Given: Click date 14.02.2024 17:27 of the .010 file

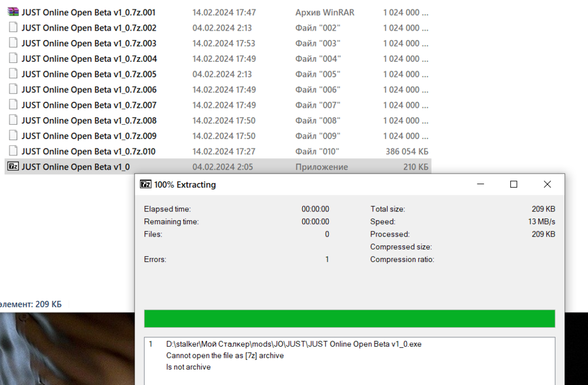Looking at the screenshot, I should (x=224, y=151).
